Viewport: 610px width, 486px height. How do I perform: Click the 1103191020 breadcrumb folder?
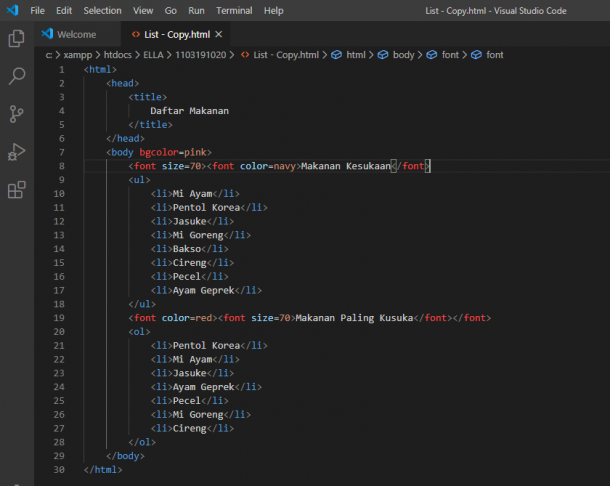(200, 55)
